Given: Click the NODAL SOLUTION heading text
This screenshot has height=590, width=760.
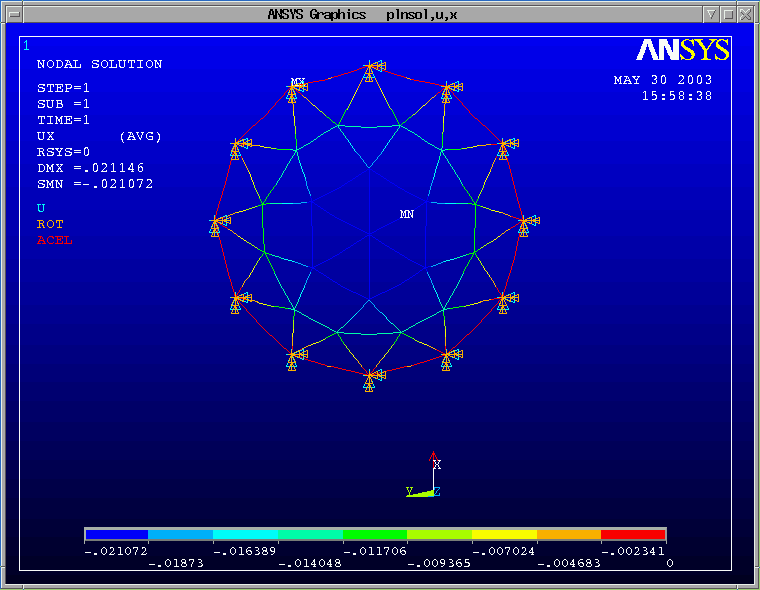Looking at the screenshot, I should 99,64.
